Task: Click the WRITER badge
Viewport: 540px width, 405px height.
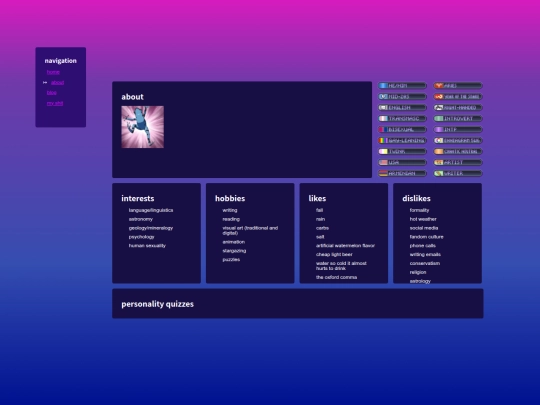Action: pyautogui.click(x=458, y=173)
